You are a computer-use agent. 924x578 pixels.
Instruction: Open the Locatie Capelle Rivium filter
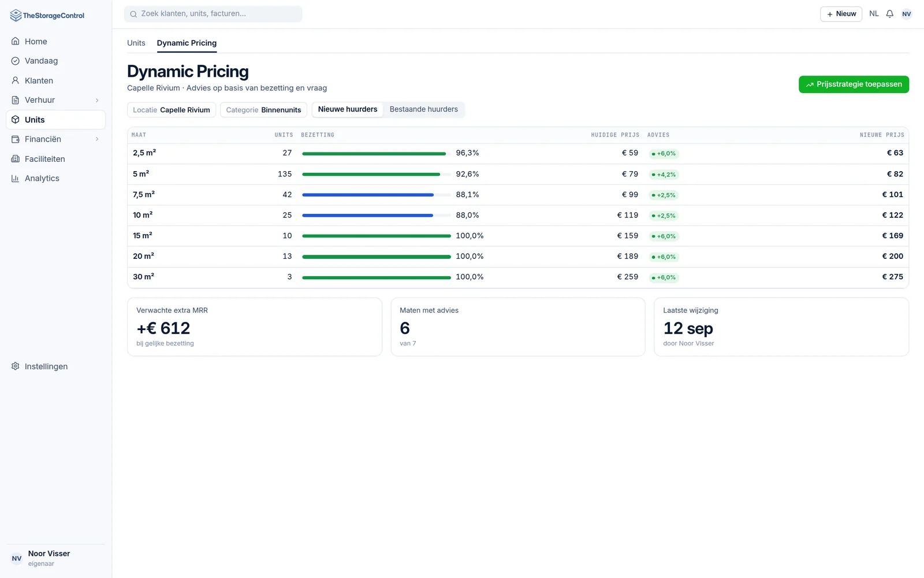(x=172, y=110)
